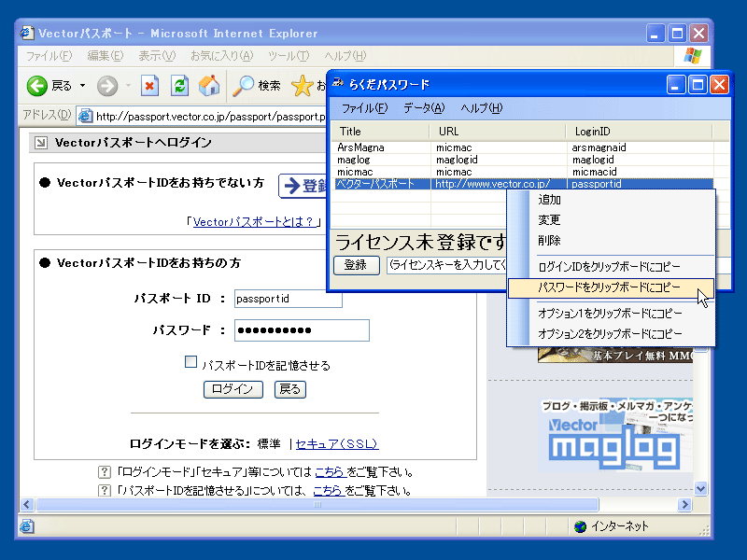Click Windows flag logo in IE
The height and width of the screenshot is (560, 747).
click(x=692, y=56)
